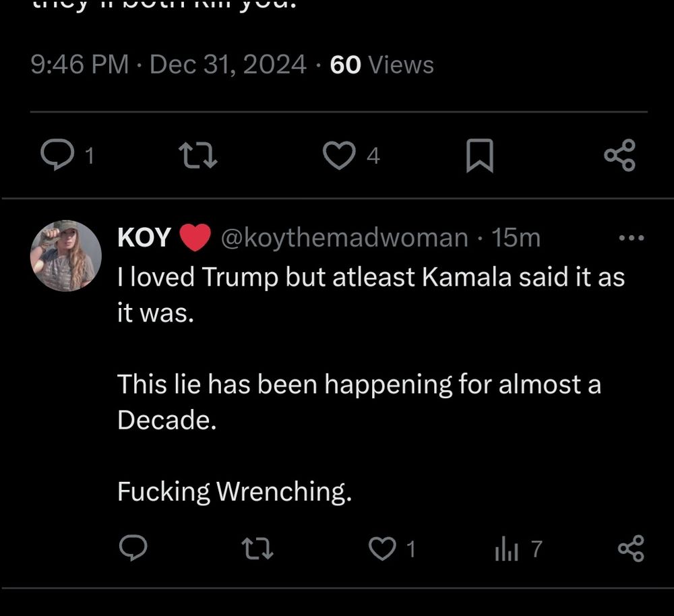
Task: Open KOY's profile picture
Action: (x=66, y=256)
